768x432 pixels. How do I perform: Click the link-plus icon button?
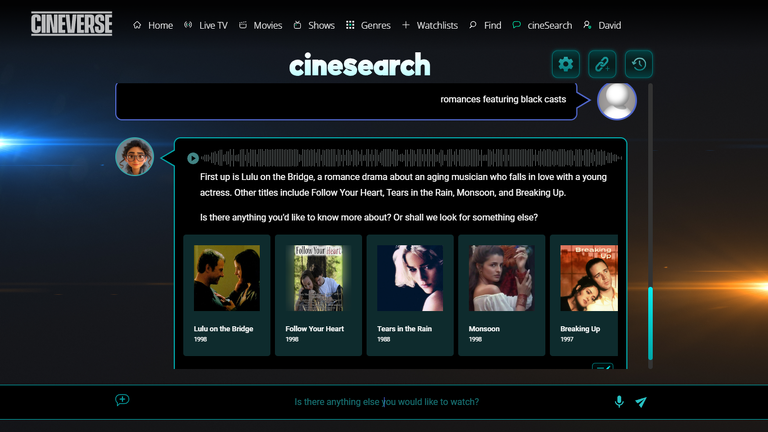[602, 64]
